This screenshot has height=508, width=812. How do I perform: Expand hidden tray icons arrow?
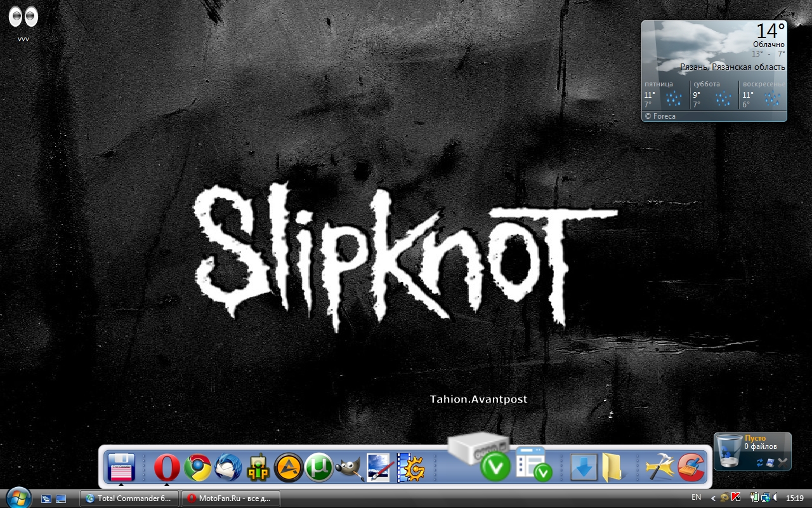tap(713, 498)
